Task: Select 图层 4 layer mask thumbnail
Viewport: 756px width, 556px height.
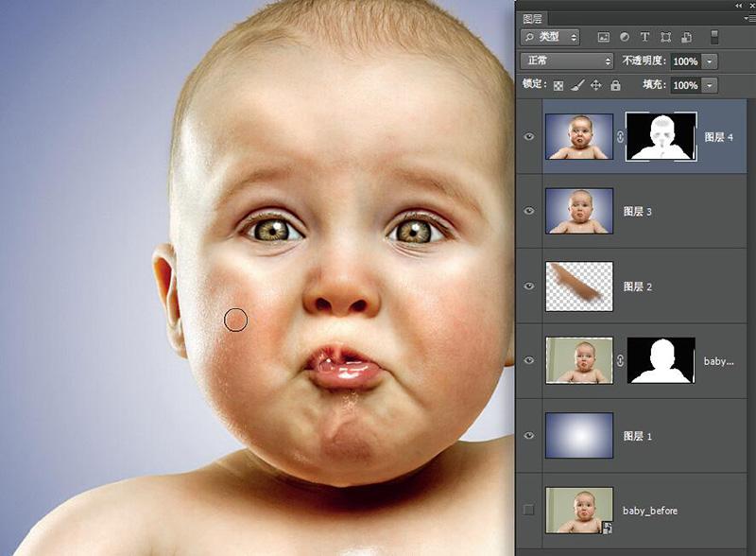Action: pos(661,136)
